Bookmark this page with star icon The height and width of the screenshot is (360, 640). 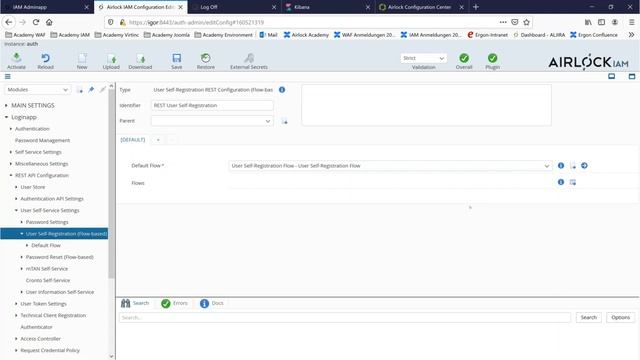pos(526,22)
